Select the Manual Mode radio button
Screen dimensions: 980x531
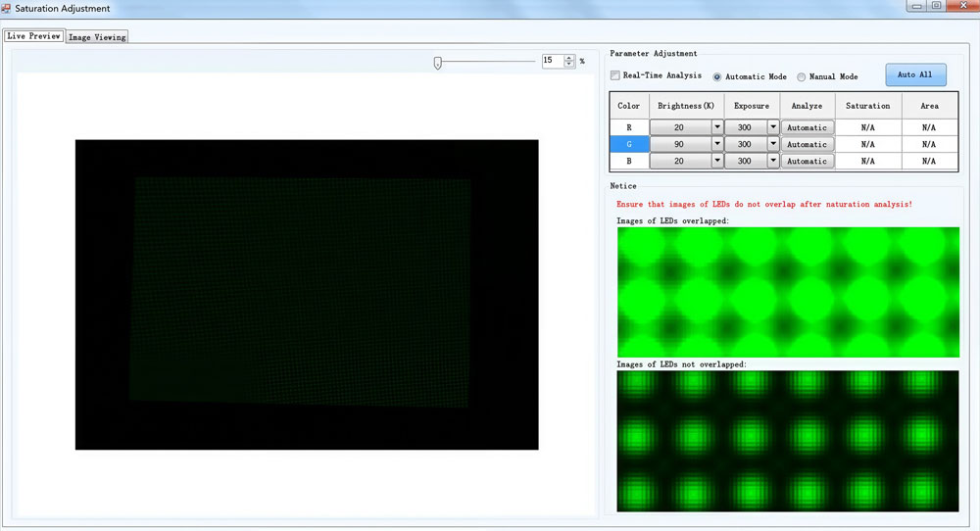pos(801,76)
